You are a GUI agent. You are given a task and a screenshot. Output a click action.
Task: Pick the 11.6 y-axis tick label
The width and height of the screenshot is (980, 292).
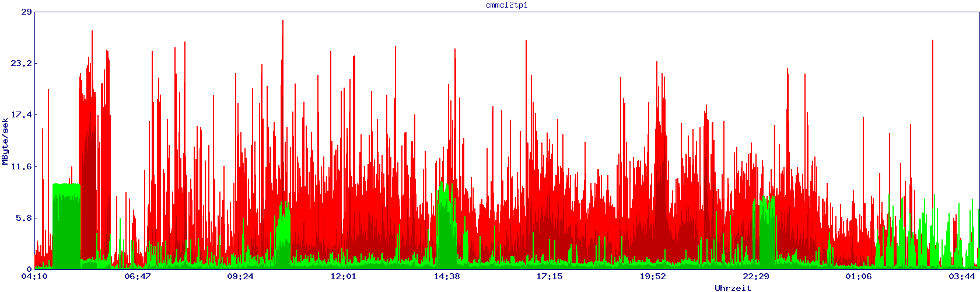(x=23, y=166)
